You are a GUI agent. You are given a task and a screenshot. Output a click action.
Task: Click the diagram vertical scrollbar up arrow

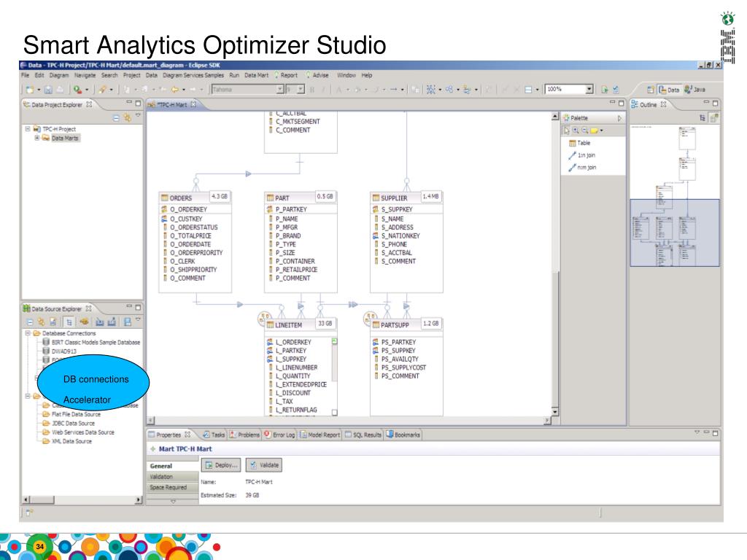pos(555,117)
